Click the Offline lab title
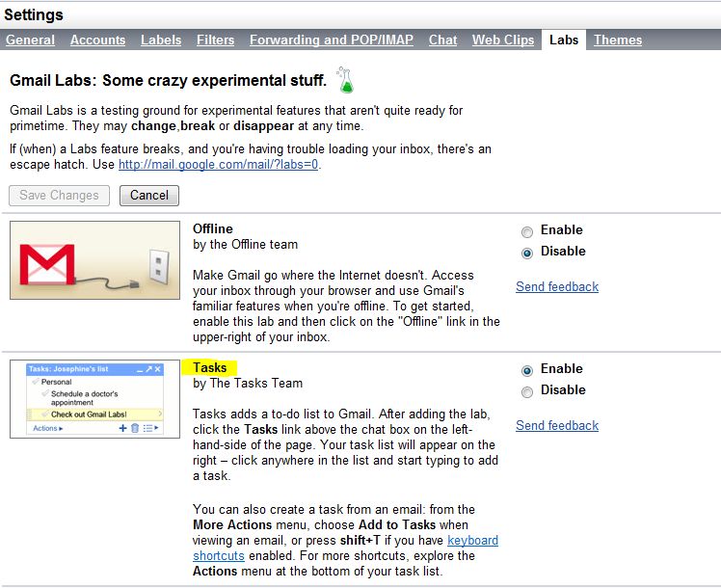 click(213, 229)
